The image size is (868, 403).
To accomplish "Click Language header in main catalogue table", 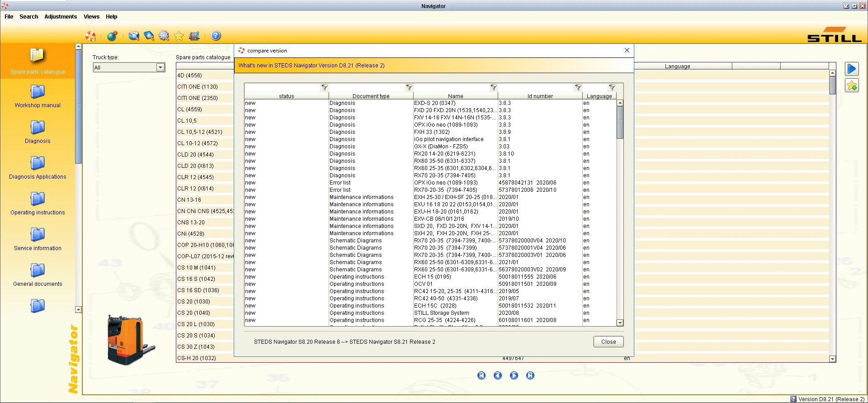I will tap(677, 66).
